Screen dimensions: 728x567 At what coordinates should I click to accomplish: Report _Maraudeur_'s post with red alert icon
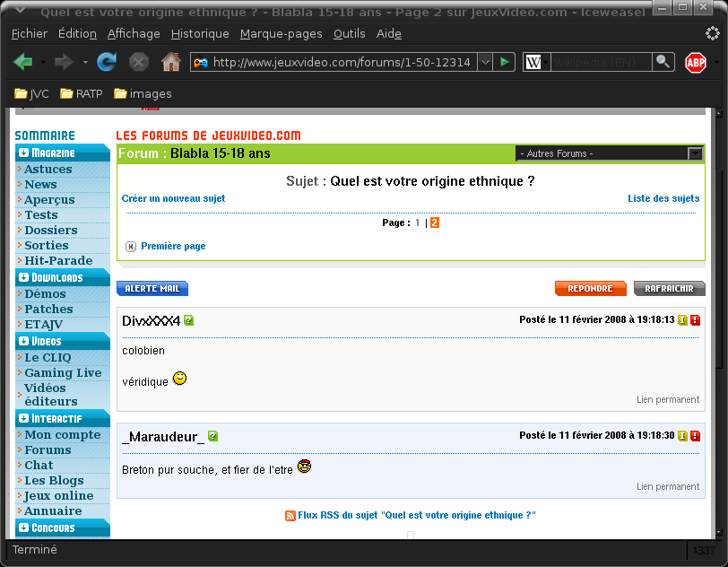[x=695, y=435]
